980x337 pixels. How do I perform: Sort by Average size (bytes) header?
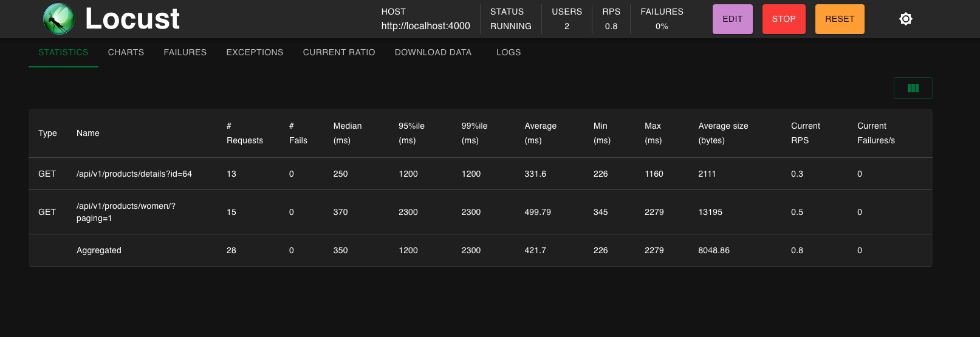(x=723, y=133)
